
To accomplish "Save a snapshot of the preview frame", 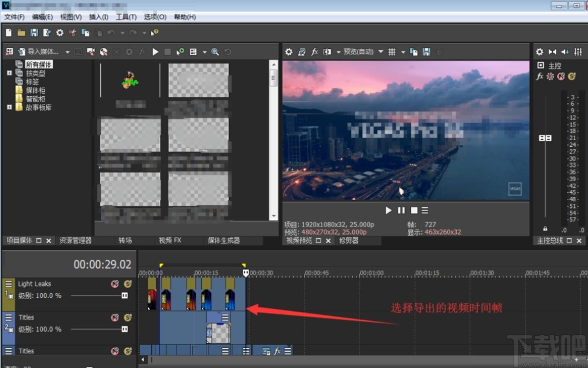I will [426, 51].
